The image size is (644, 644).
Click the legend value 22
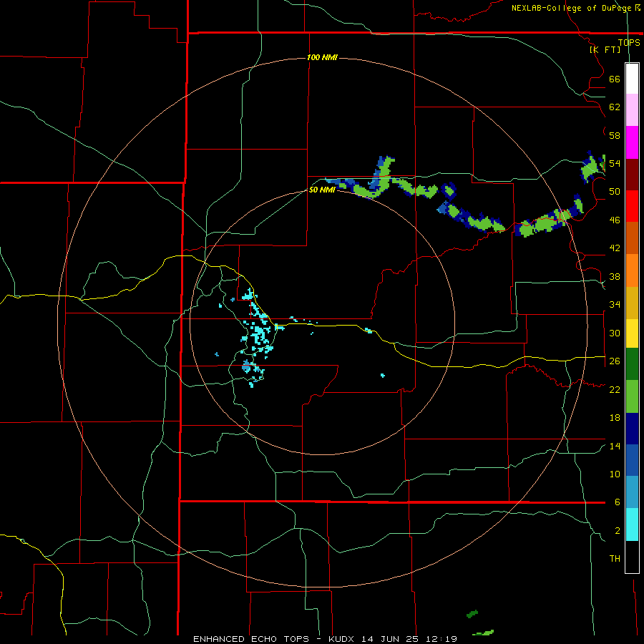[x=615, y=389]
